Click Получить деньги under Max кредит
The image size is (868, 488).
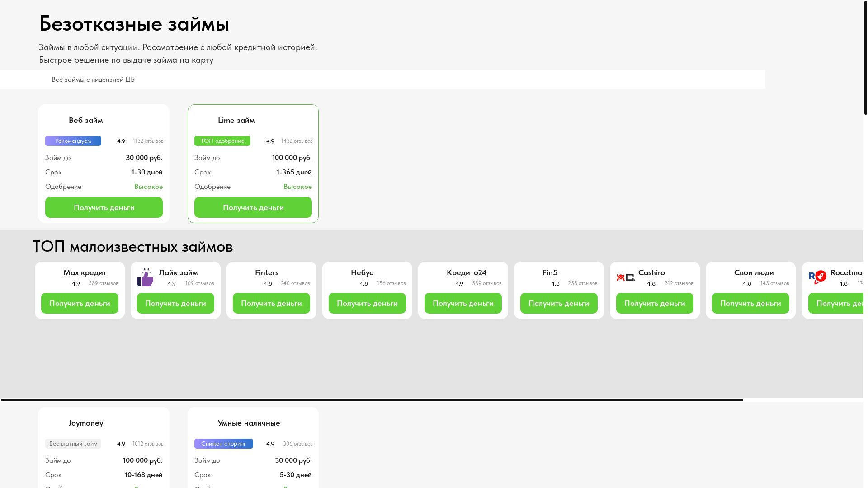80,303
